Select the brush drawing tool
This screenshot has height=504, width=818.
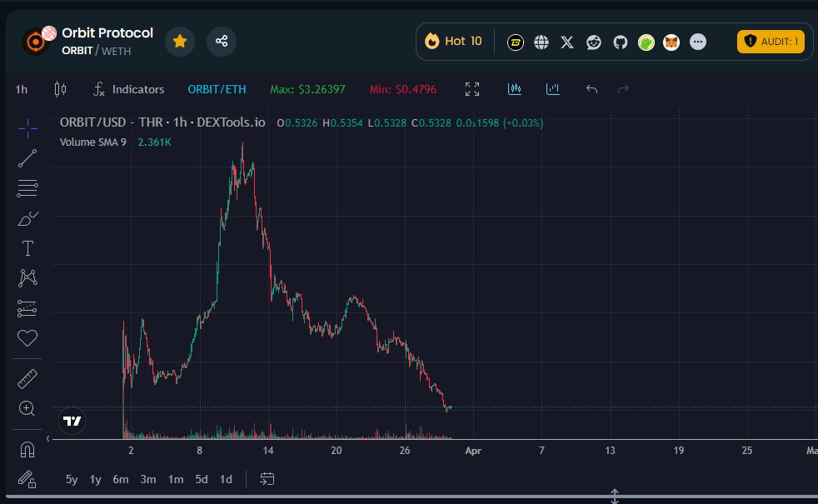coord(27,218)
